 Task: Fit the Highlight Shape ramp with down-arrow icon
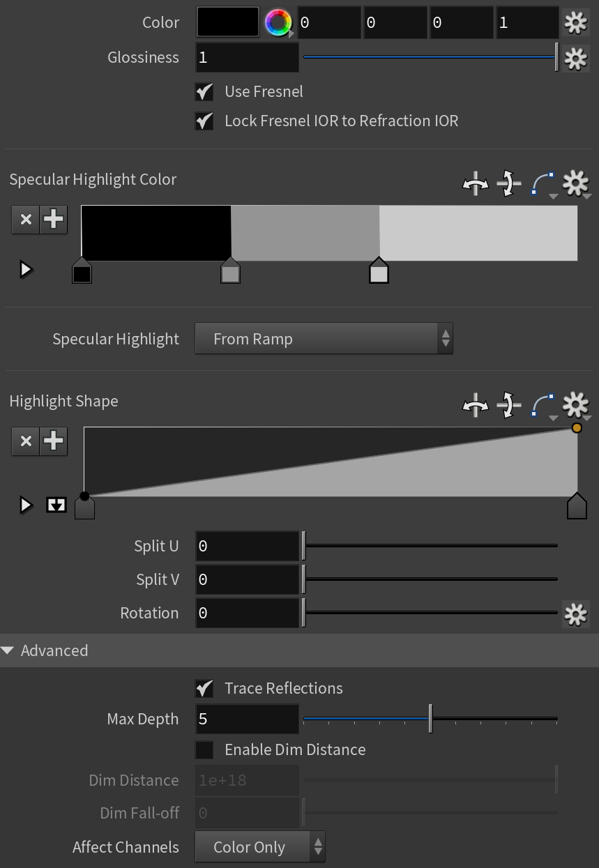(56, 505)
